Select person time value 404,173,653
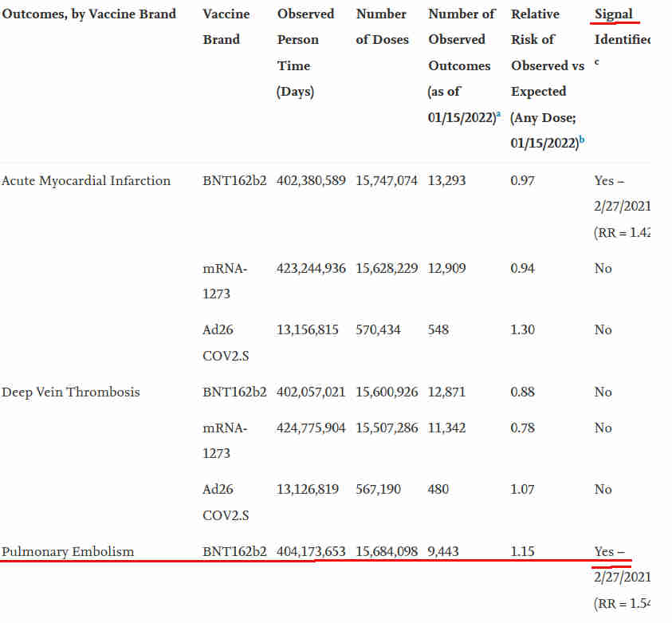The width and height of the screenshot is (672, 623). point(311,551)
